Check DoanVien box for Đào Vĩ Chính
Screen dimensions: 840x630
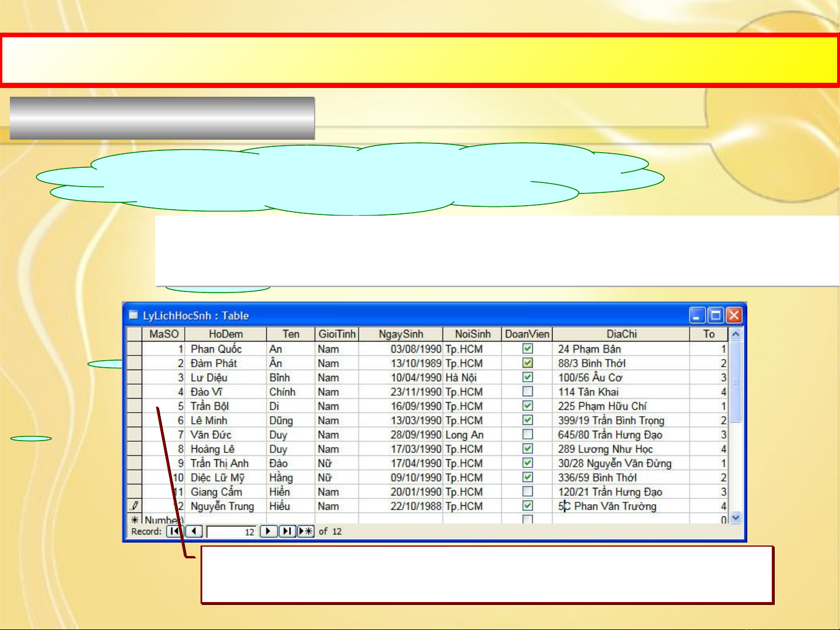[528, 392]
